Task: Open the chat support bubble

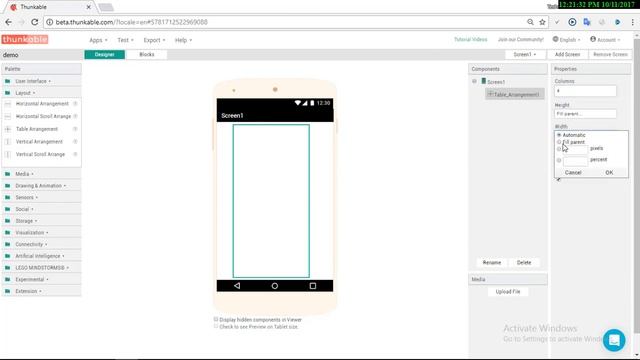Action: point(614,340)
